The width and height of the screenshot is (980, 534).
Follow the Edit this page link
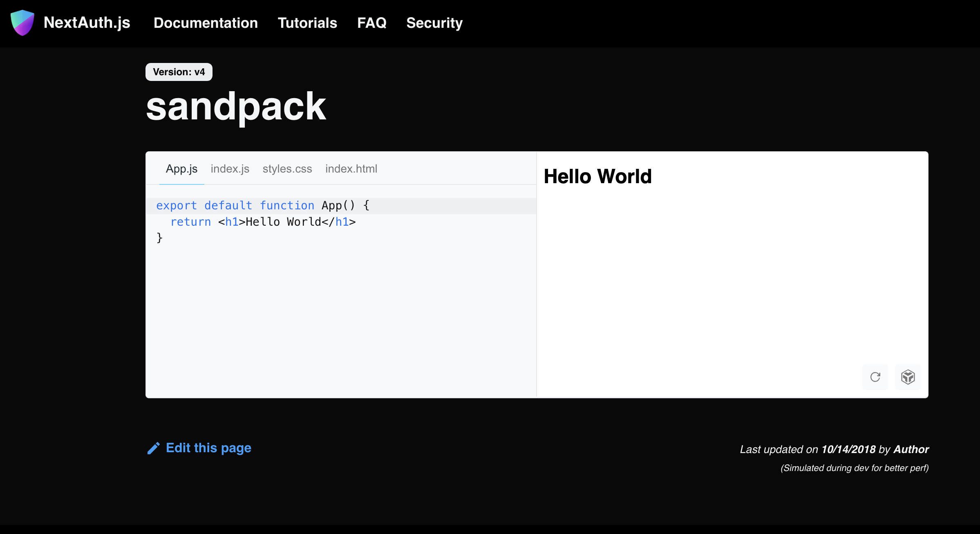point(208,448)
